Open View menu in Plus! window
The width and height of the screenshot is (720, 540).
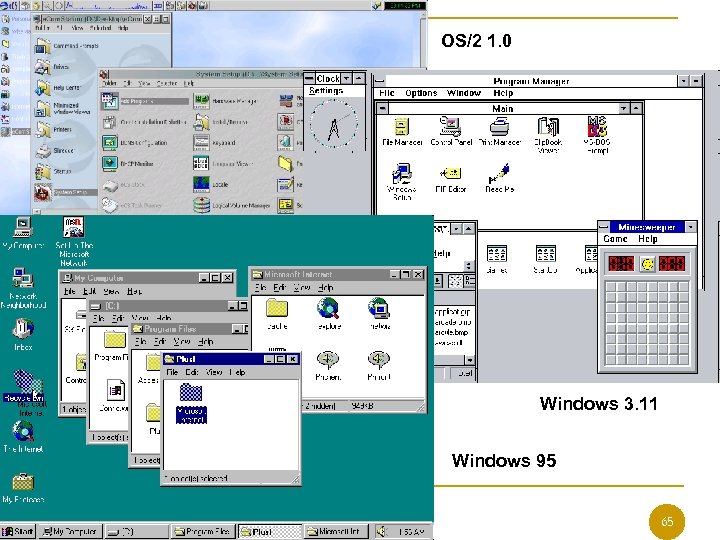[214, 372]
